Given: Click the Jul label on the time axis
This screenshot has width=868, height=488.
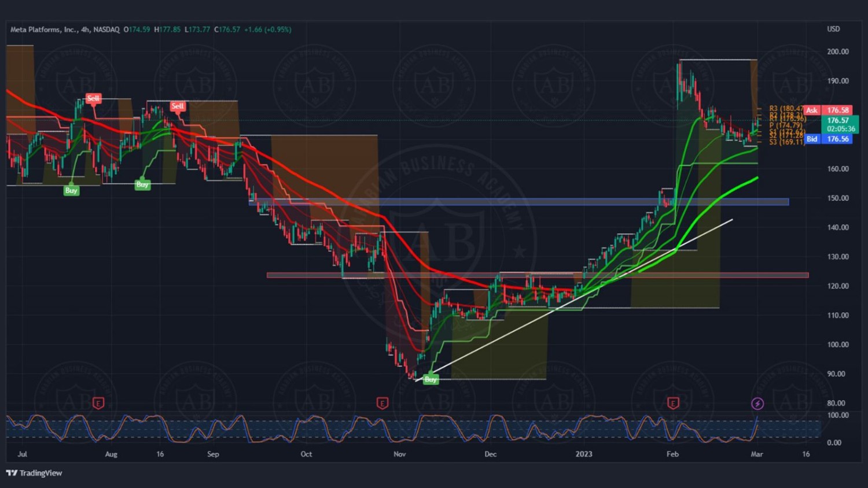Looking at the screenshot, I should [x=22, y=454].
